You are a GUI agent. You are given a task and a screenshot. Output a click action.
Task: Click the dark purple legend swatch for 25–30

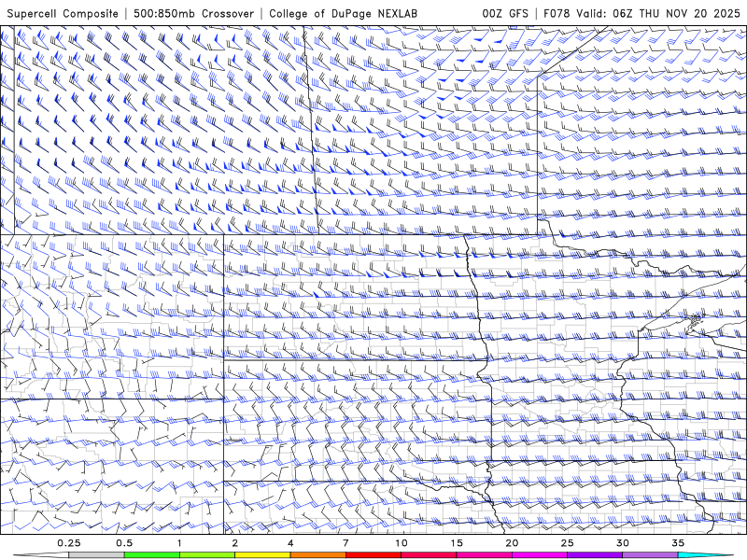tap(595, 555)
